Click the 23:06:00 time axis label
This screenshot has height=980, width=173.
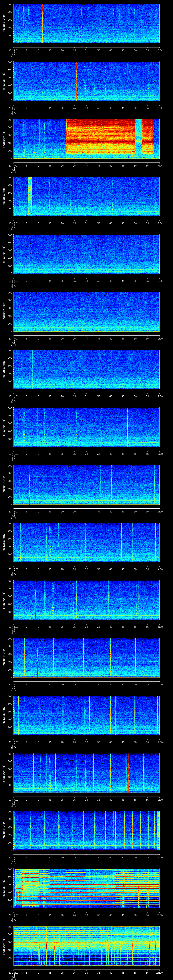13,166
